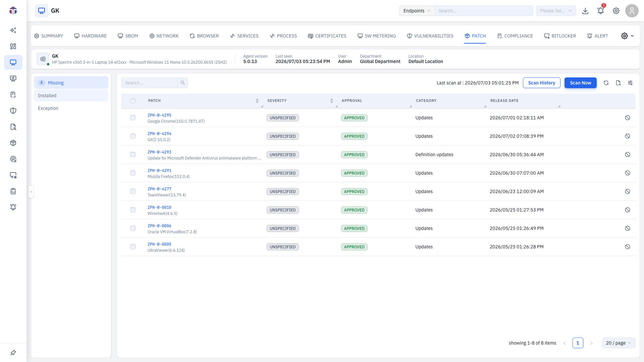The height and width of the screenshot is (362, 644).
Task: Open patch link ZPH-W-4291
Action: point(159,170)
